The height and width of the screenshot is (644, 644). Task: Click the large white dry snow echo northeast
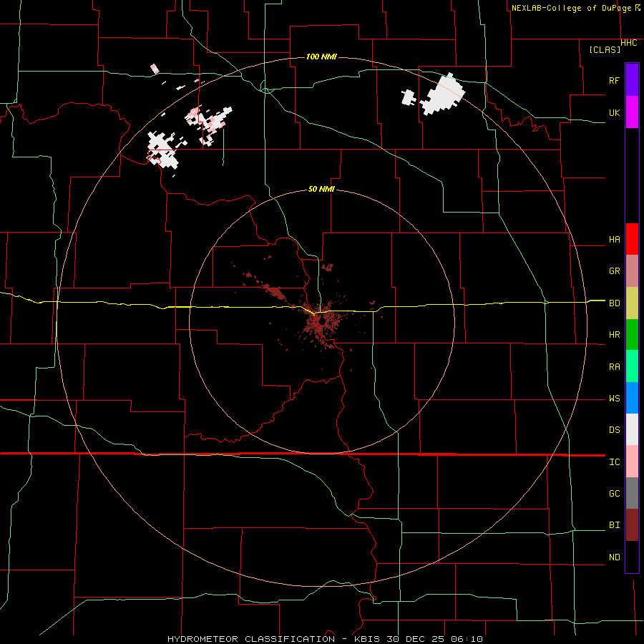[443, 95]
